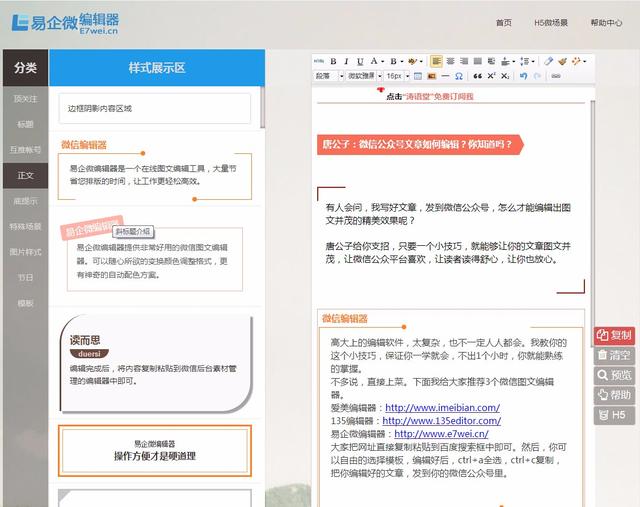Screen dimensions: 640x507
Task: Select 顶关注 category in sidebar
Action: pos(25,99)
